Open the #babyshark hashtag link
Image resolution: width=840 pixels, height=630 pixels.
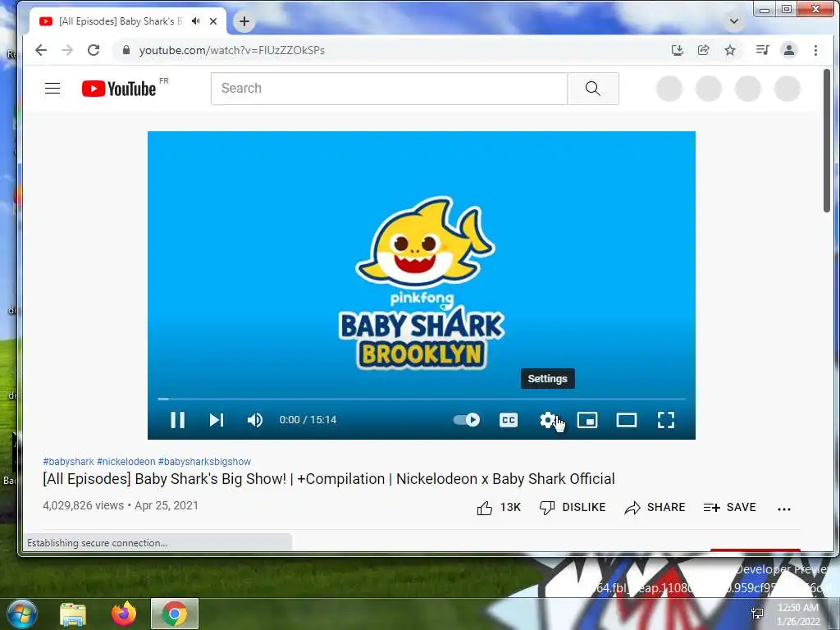[69, 462]
